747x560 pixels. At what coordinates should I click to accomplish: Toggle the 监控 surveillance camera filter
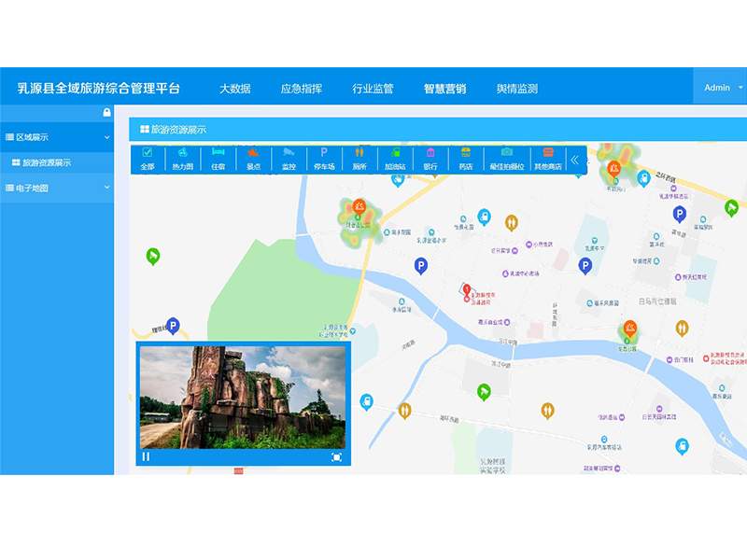pyautogui.click(x=289, y=159)
